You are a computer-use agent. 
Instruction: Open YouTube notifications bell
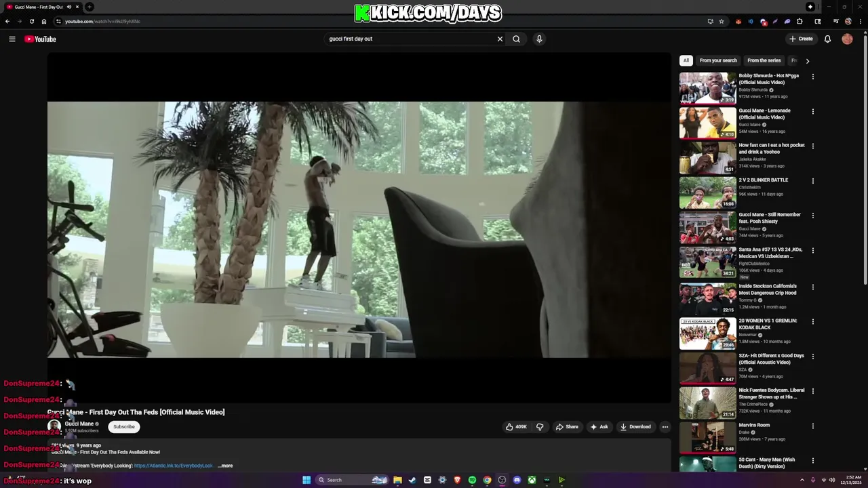point(827,39)
